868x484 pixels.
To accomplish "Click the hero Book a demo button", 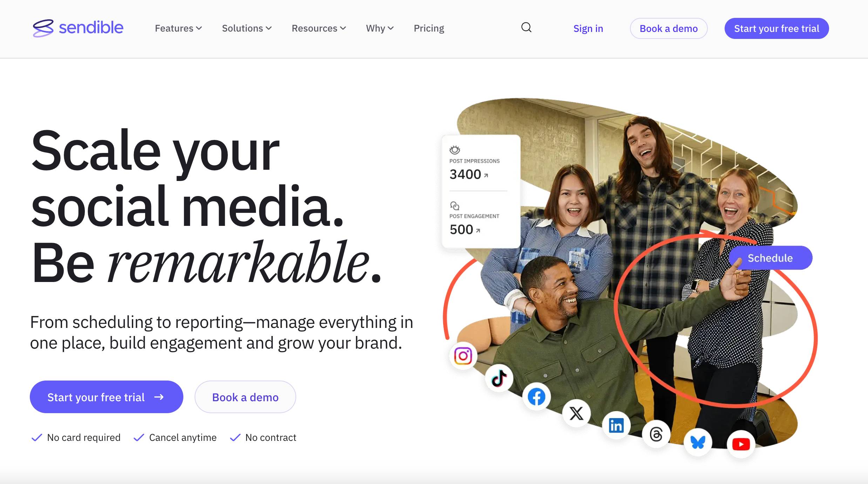I will point(245,397).
